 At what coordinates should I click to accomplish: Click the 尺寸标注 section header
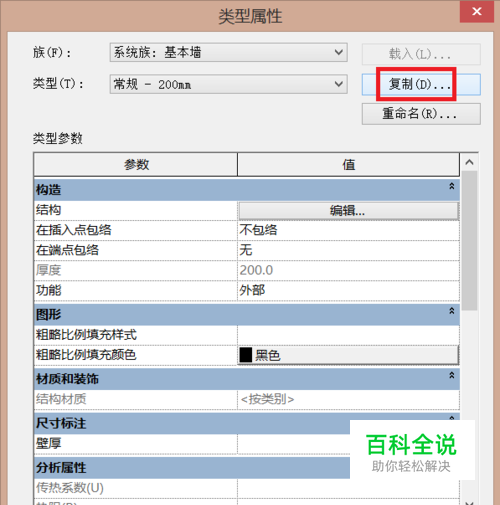[x=192, y=423]
